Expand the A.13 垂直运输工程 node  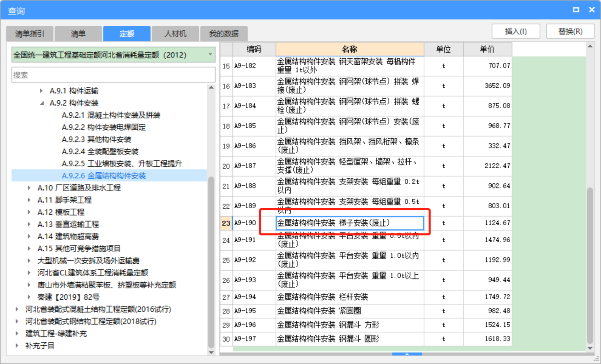[x=29, y=224]
